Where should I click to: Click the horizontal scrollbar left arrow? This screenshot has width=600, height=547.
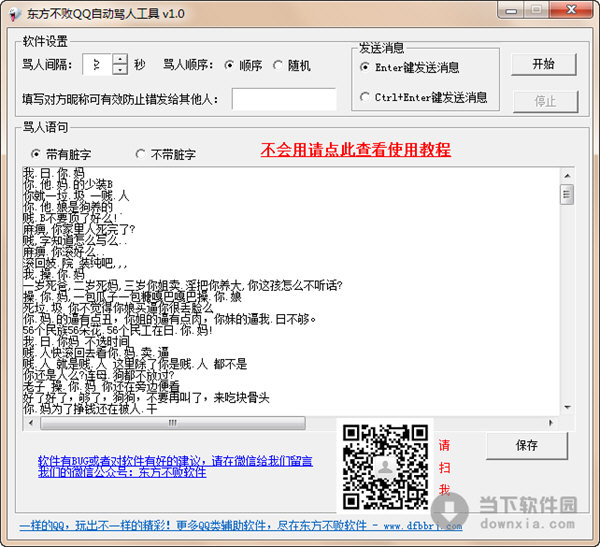31,423
